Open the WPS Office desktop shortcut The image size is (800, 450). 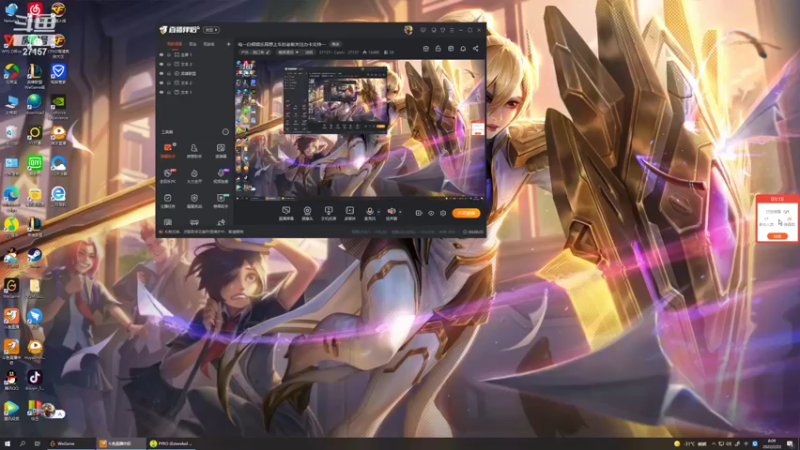(x=11, y=43)
